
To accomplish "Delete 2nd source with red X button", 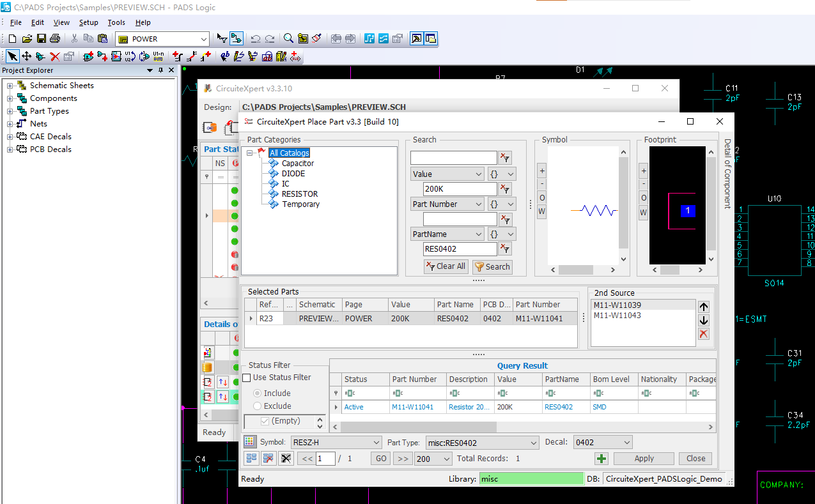I will (704, 334).
